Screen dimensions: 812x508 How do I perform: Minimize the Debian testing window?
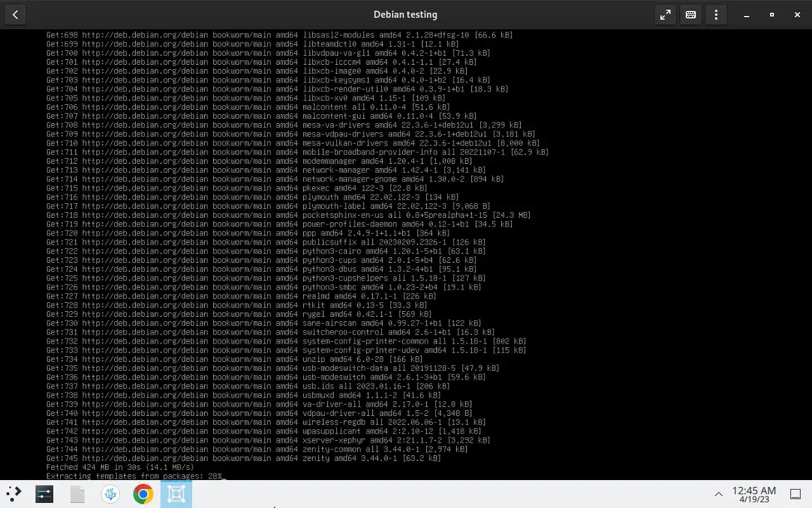747,15
